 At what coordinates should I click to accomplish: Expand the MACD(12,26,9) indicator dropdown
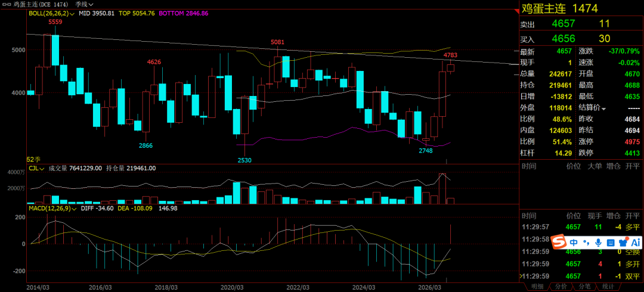(x=52, y=209)
